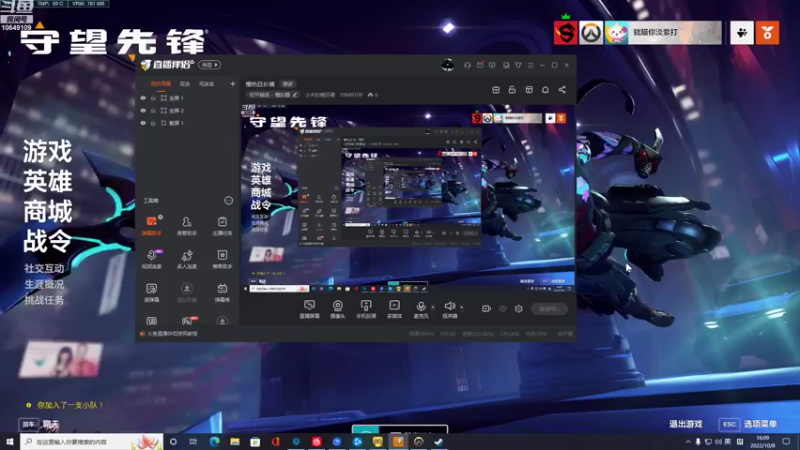Hide the 截屏 1 source with its eye icon

click(143, 123)
